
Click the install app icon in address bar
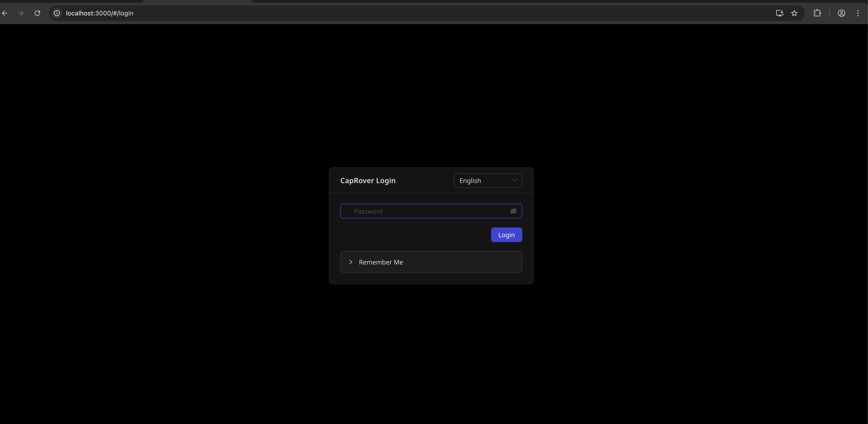click(779, 13)
